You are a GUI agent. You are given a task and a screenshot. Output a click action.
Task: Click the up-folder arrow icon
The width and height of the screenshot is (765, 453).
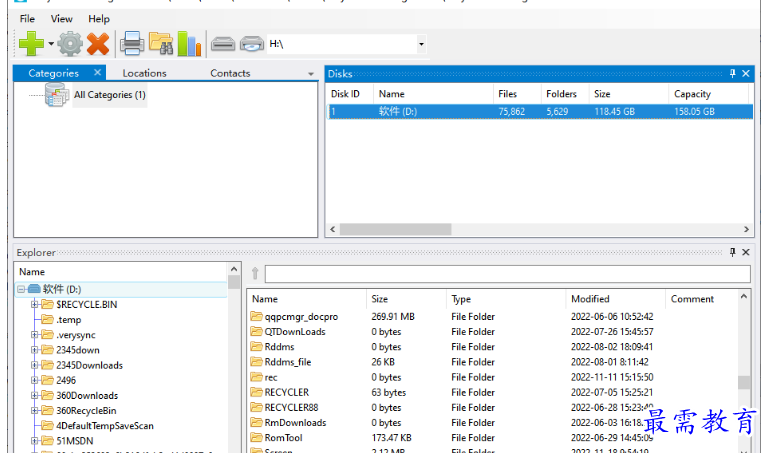(x=255, y=274)
